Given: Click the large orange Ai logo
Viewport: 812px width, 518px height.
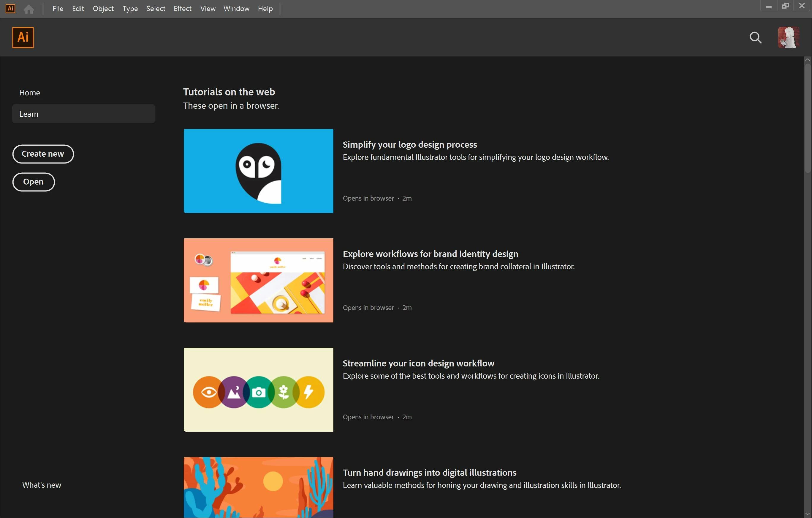Looking at the screenshot, I should 23,37.
